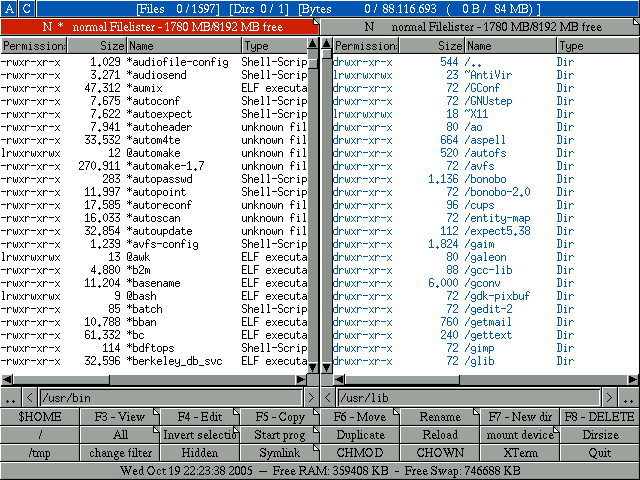Click the 'A' button in top-left corner
The image size is (640, 480).
coord(9,8)
